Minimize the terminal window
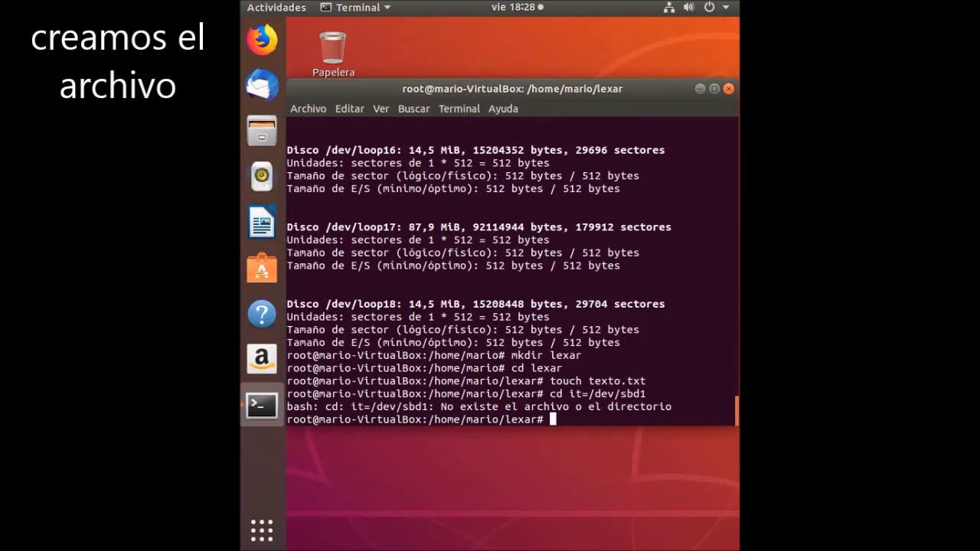 click(x=700, y=89)
